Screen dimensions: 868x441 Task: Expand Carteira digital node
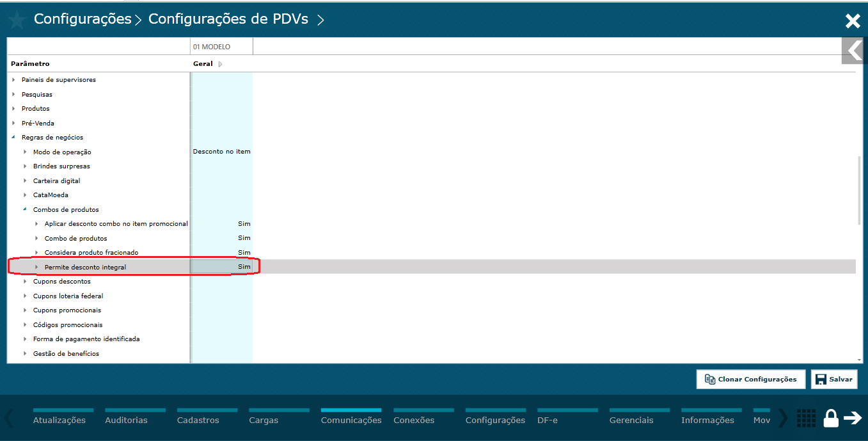tap(25, 180)
